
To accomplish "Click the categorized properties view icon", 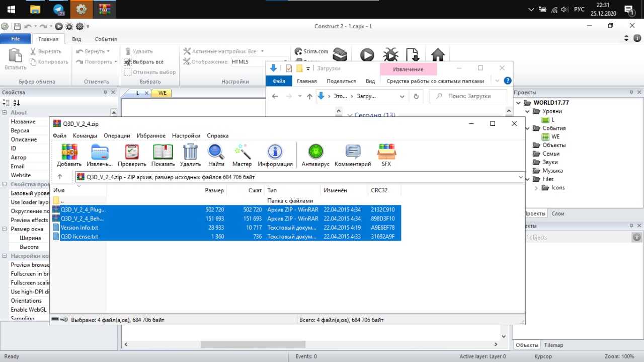I will [6, 103].
